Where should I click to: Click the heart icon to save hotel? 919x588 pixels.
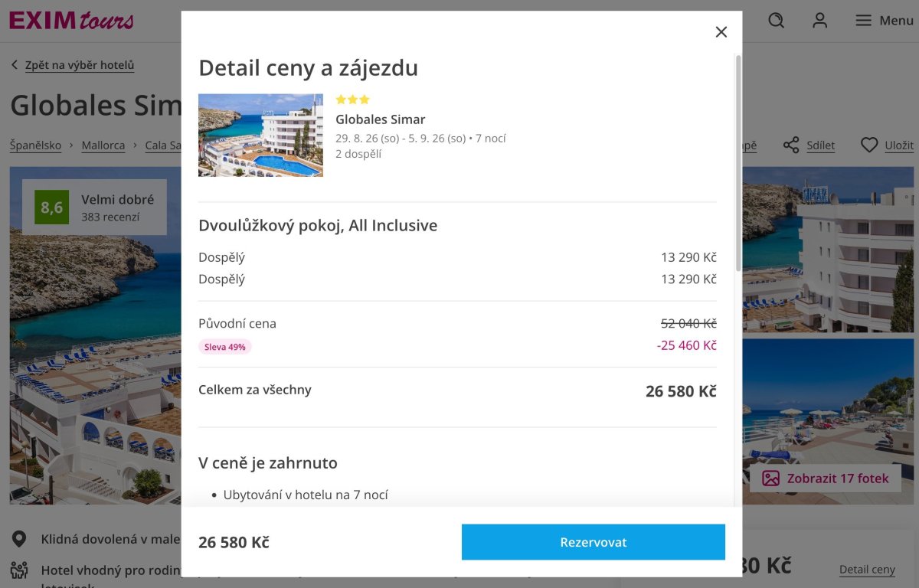868,145
